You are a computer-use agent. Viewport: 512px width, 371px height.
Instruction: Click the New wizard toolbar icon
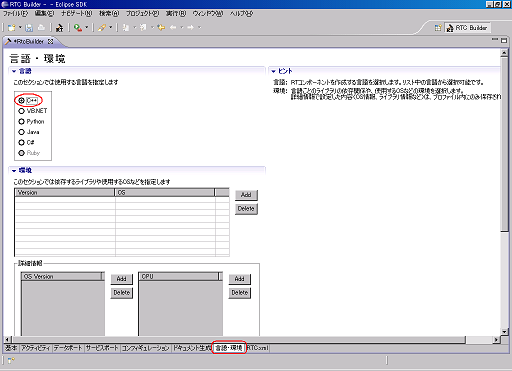click(x=12, y=28)
